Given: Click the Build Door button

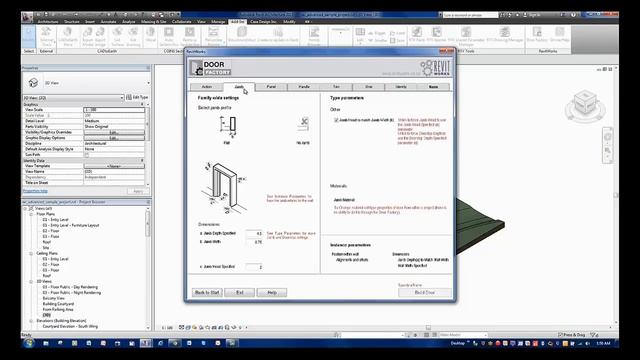Looking at the screenshot, I should tap(425, 293).
